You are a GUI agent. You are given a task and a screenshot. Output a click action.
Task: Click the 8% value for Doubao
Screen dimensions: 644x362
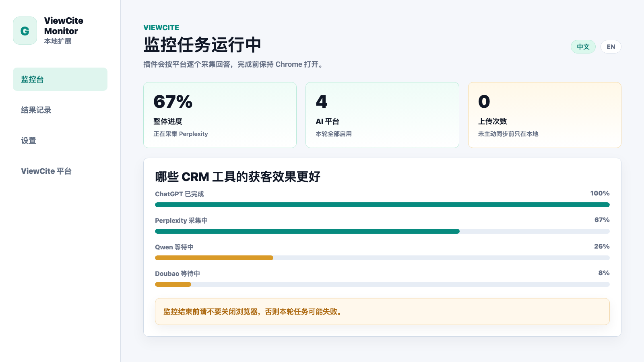(604, 273)
